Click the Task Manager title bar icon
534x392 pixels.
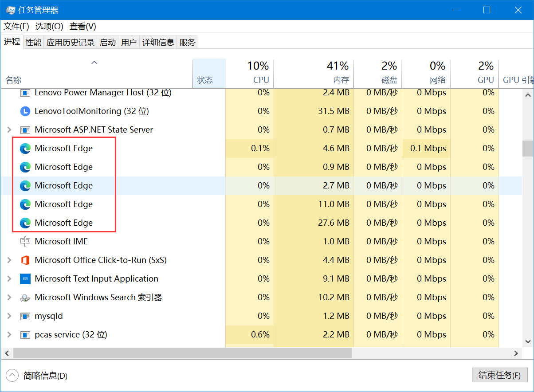pos(10,10)
